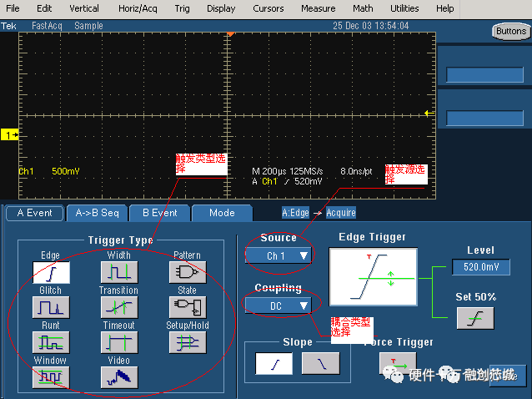Choose the Width trigger type icon
532x399 pixels.
[119, 272]
